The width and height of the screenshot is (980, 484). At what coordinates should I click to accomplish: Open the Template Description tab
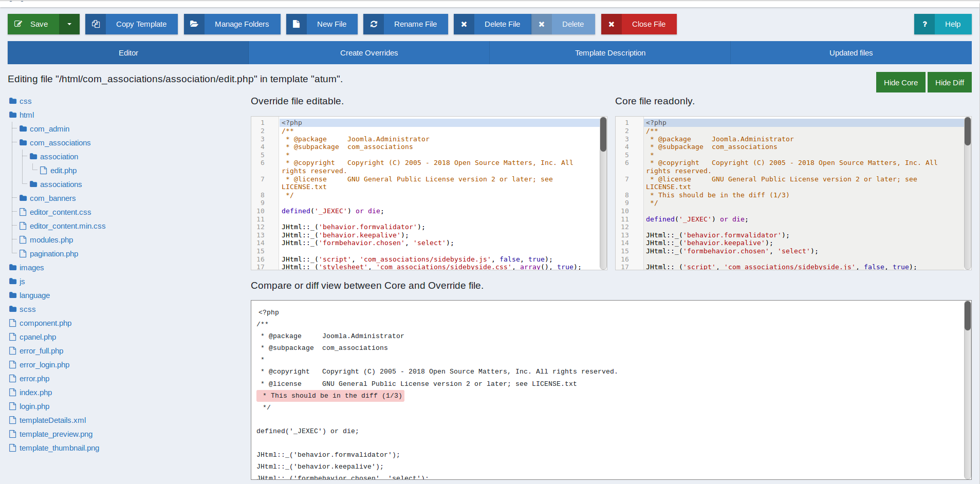click(x=610, y=53)
